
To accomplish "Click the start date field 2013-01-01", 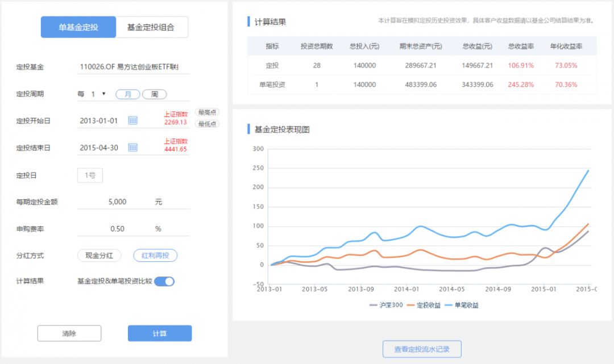I will pyautogui.click(x=99, y=121).
